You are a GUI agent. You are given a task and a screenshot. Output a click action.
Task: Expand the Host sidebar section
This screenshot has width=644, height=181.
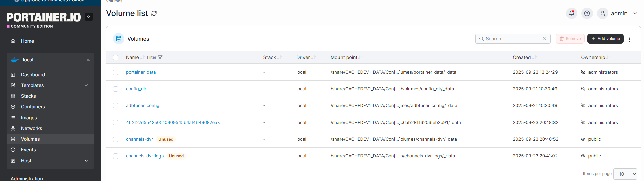86,161
